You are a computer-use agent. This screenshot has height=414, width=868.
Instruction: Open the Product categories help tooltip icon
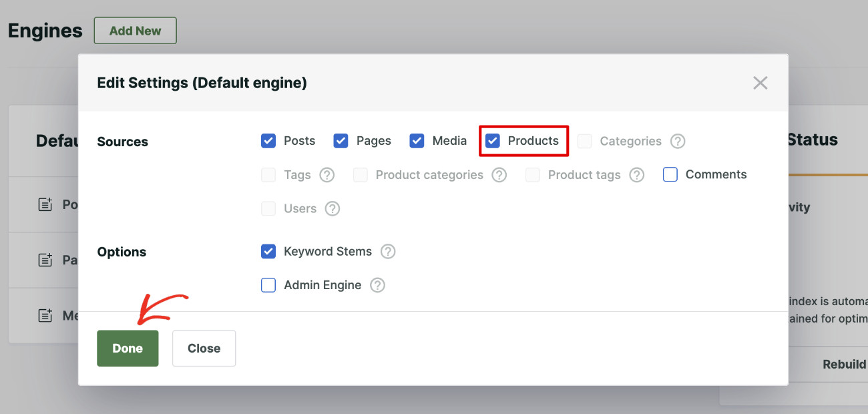click(x=499, y=175)
